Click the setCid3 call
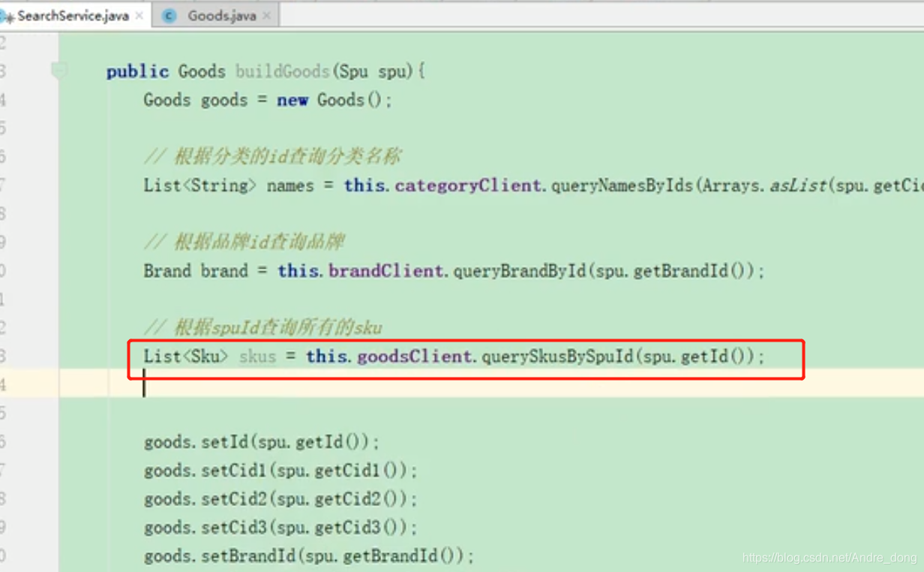The width and height of the screenshot is (924, 572). (x=234, y=528)
